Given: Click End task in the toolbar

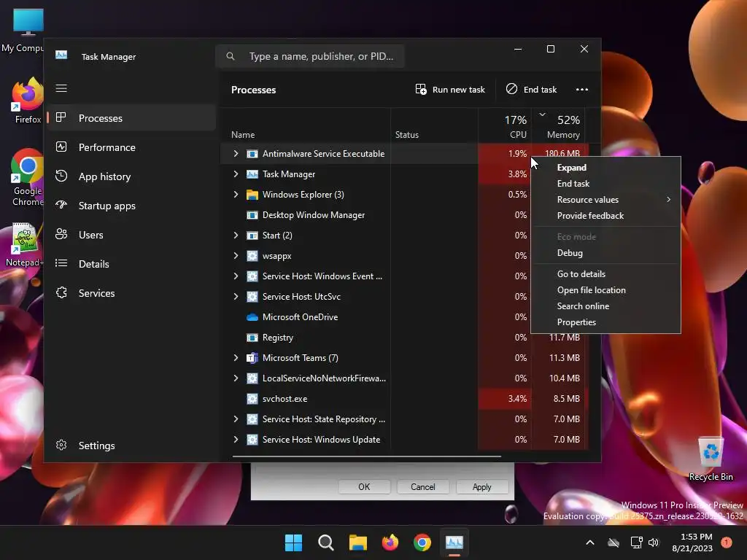Looking at the screenshot, I should pos(532,90).
